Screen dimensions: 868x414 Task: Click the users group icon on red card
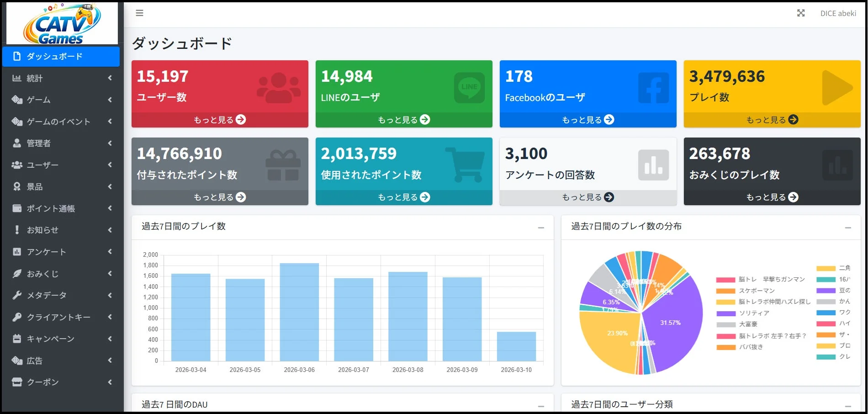click(x=279, y=88)
